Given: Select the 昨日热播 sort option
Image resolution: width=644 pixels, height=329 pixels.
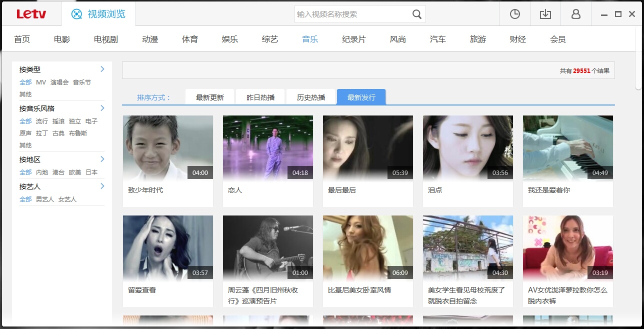Looking at the screenshot, I should (x=259, y=96).
